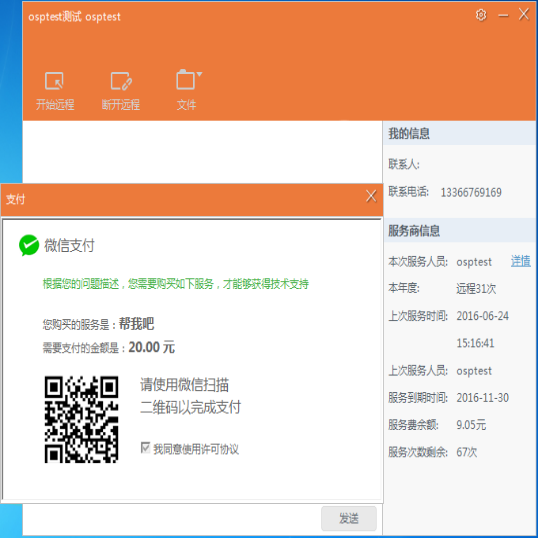This screenshot has width=538, height=538.
Task: Click the service name 帮我吧
Action: click(x=136, y=324)
